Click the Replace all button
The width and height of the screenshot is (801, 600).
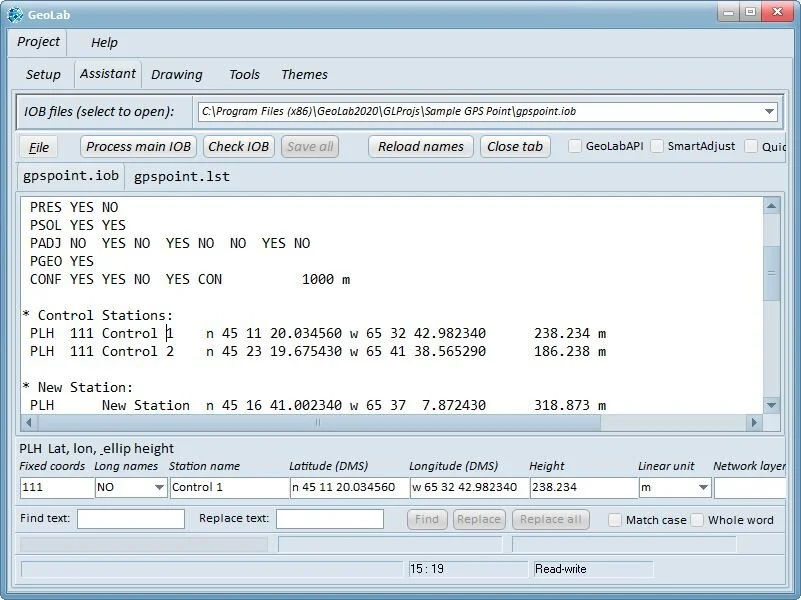tap(551, 519)
